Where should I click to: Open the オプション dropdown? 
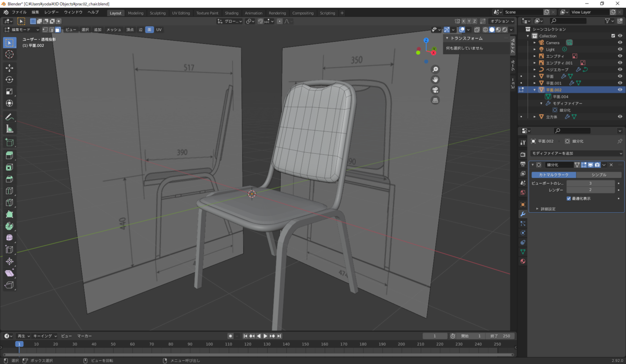(x=501, y=21)
